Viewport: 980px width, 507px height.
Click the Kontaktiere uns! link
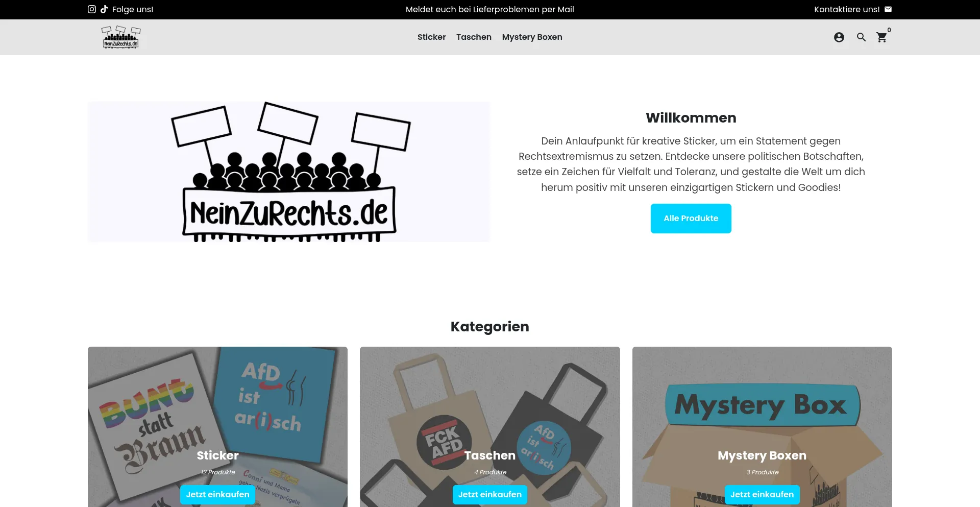[x=847, y=9]
